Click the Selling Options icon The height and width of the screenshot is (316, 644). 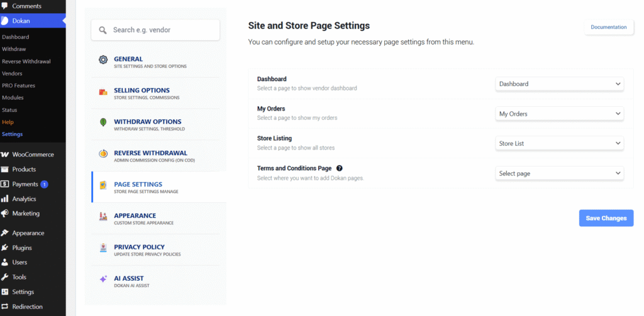[x=103, y=92]
